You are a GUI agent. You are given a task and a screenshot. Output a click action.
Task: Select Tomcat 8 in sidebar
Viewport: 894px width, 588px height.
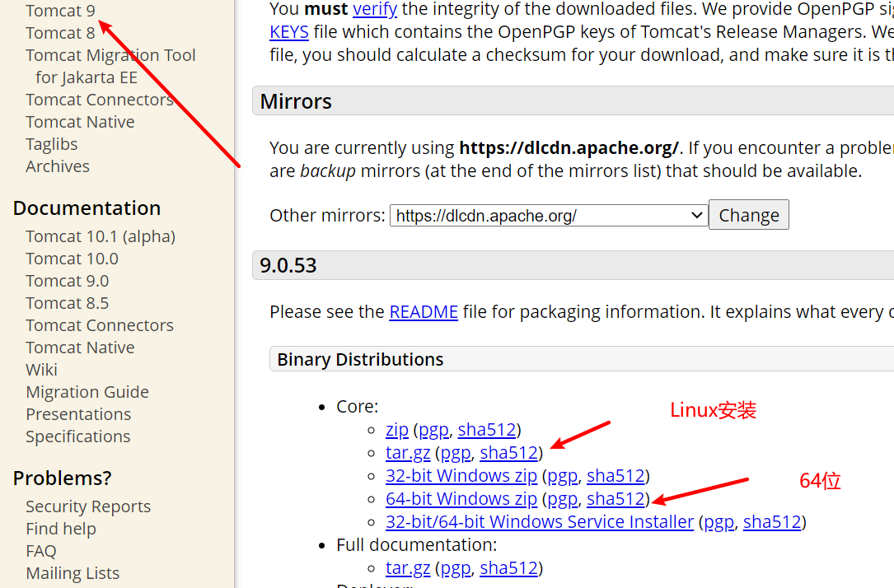click(x=60, y=33)
